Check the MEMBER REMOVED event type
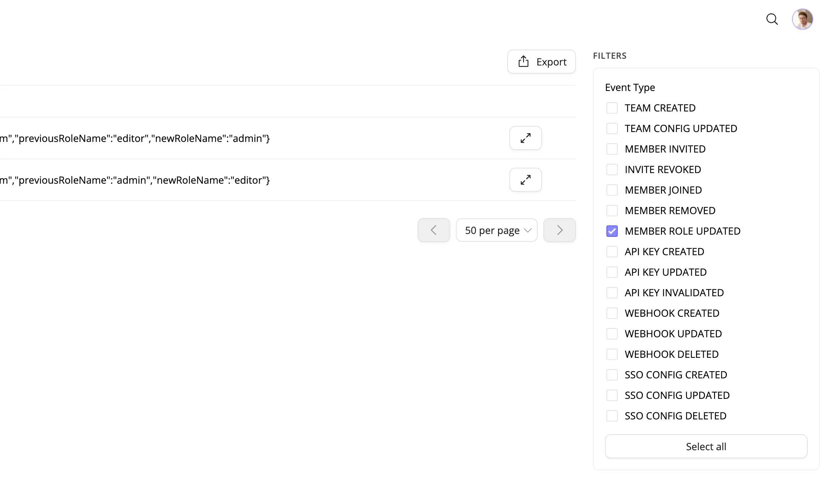831x504 pixels. click(x=612, y=211)
